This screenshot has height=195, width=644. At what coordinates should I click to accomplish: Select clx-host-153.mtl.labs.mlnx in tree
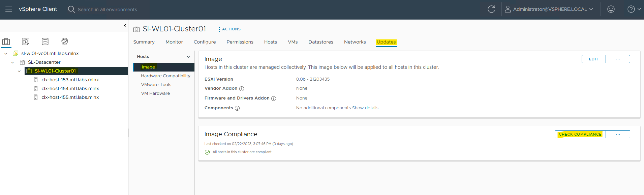[70, 80]
